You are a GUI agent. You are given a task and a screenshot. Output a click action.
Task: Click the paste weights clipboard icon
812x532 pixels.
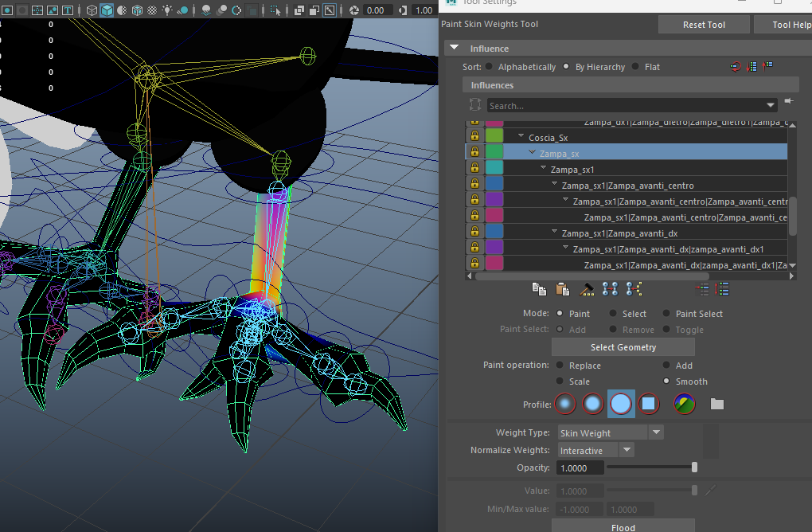pos(562,289)
